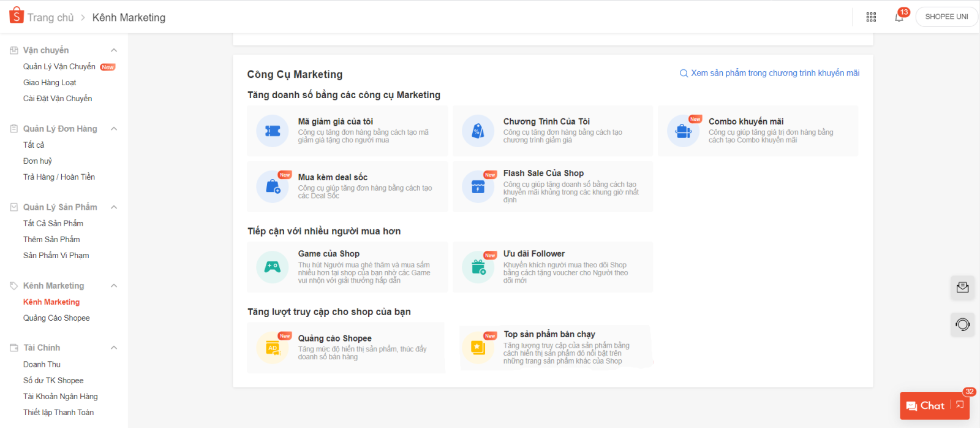Open the SHOPEE UNI account button

click(x=946, y=17)
